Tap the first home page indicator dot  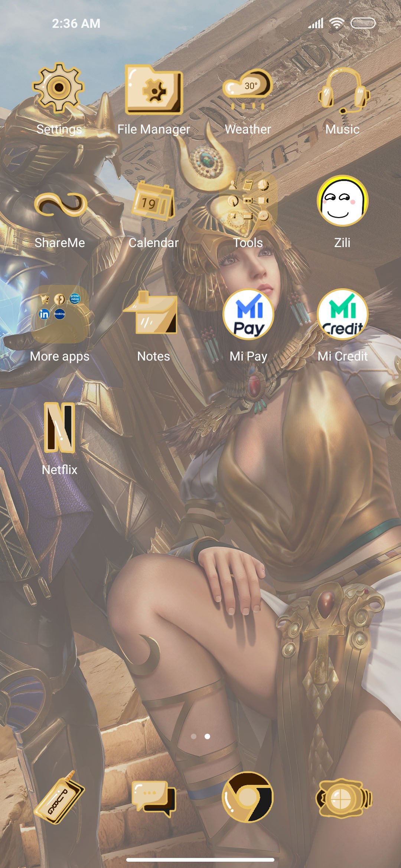pyautogui.click(x=193, y=736)
